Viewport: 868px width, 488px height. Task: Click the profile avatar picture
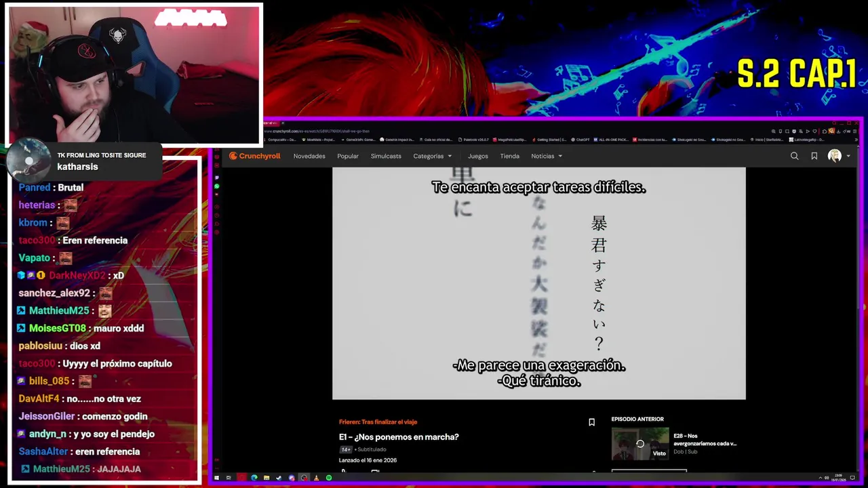coord(835,156)
